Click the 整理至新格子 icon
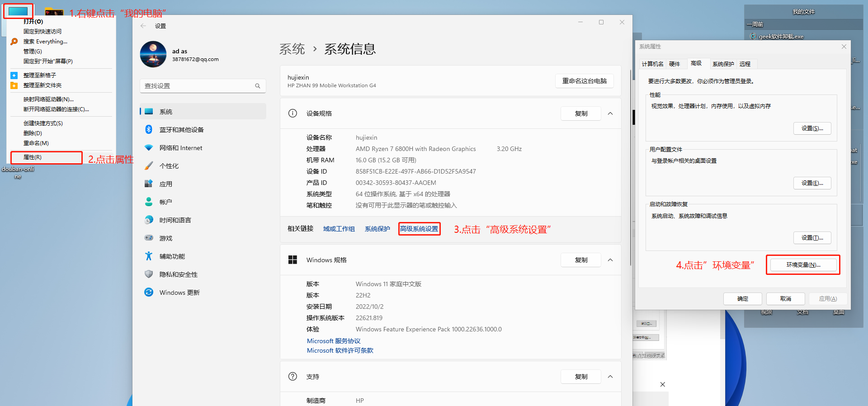The width and height of the screenshot is (868, 406). coord(14,75)
